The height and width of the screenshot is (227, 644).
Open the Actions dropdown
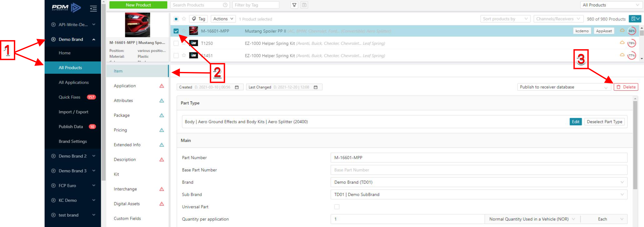[x=223, y=19]
